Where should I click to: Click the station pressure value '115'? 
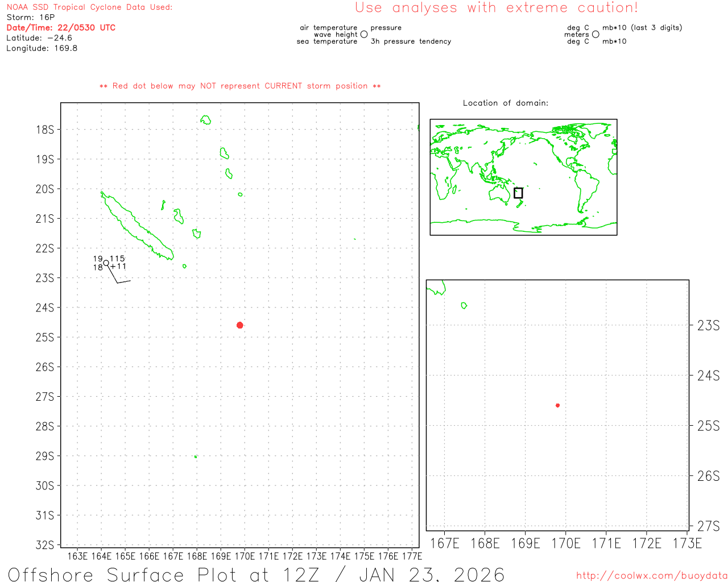[x=117, y=259]
